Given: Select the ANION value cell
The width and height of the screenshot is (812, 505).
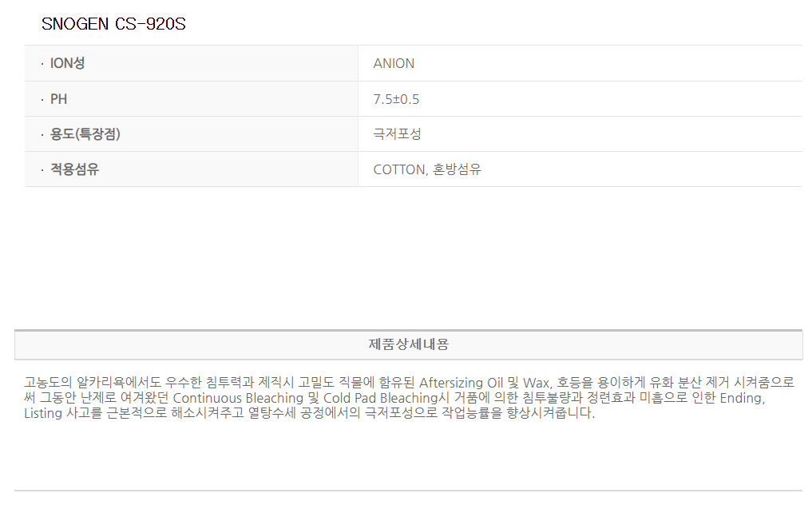Looking at the screenshot, I should point(394,63).
